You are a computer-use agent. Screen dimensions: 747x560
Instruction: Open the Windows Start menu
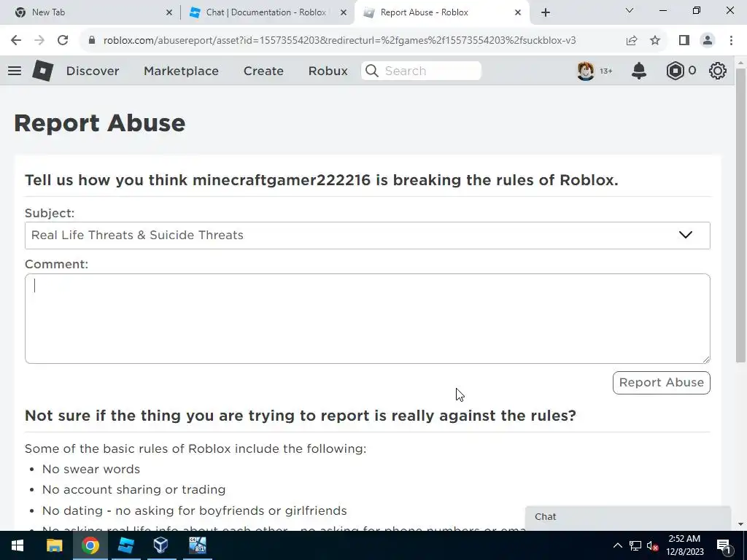(18, 545)
